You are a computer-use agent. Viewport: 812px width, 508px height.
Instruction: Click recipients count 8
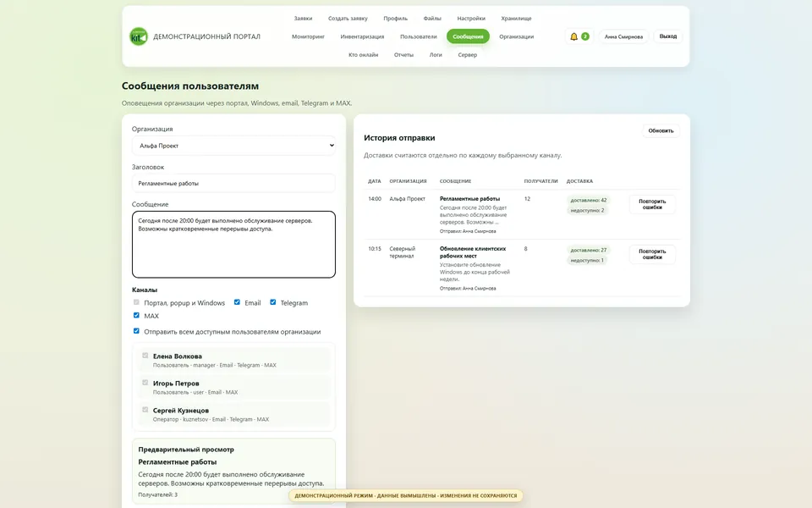[x=525, y=249]
